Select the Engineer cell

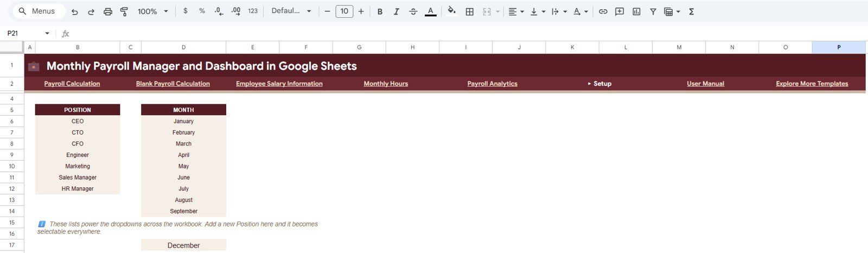click(x=78, y=155)
